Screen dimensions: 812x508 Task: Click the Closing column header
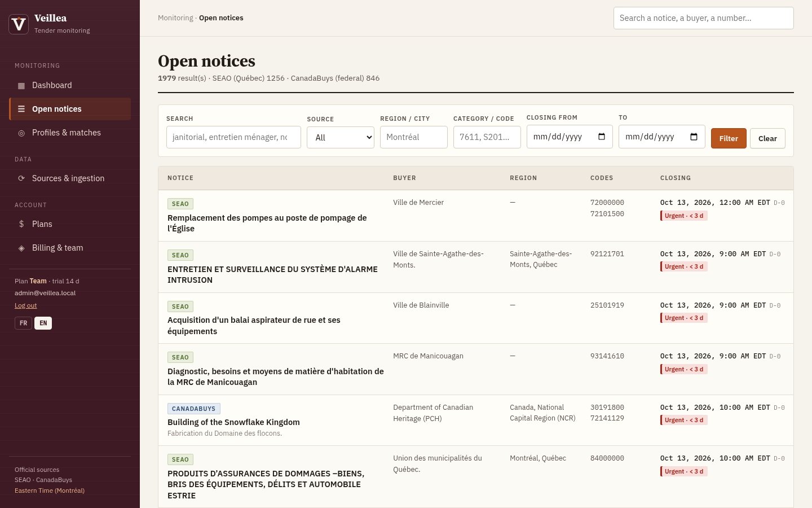click(x=676, y=178)
